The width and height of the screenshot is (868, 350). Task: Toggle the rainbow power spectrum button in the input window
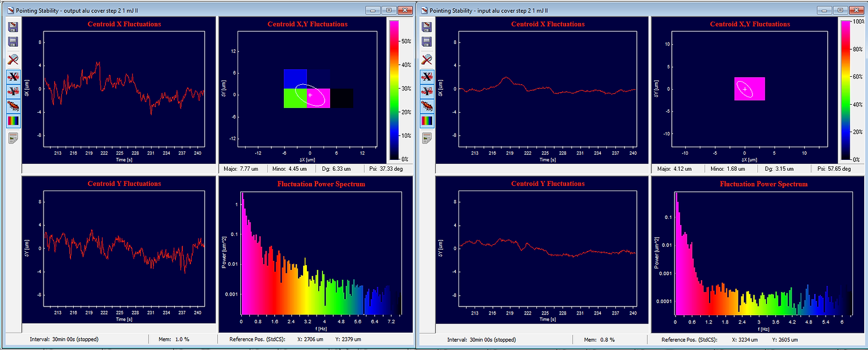(x=427, y=121)
